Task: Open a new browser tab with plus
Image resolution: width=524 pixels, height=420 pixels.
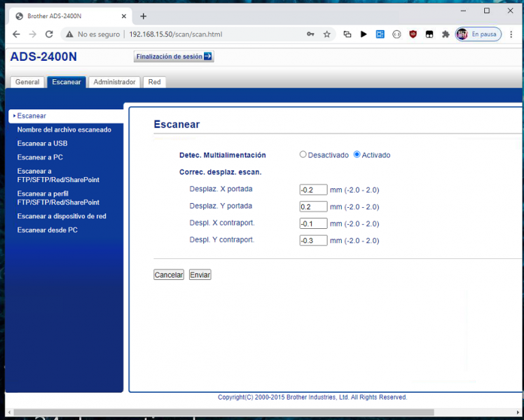Action: (143, 16)
